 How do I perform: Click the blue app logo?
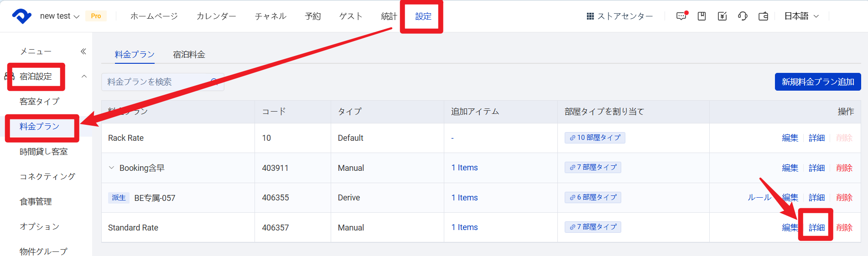coord(21,16)
